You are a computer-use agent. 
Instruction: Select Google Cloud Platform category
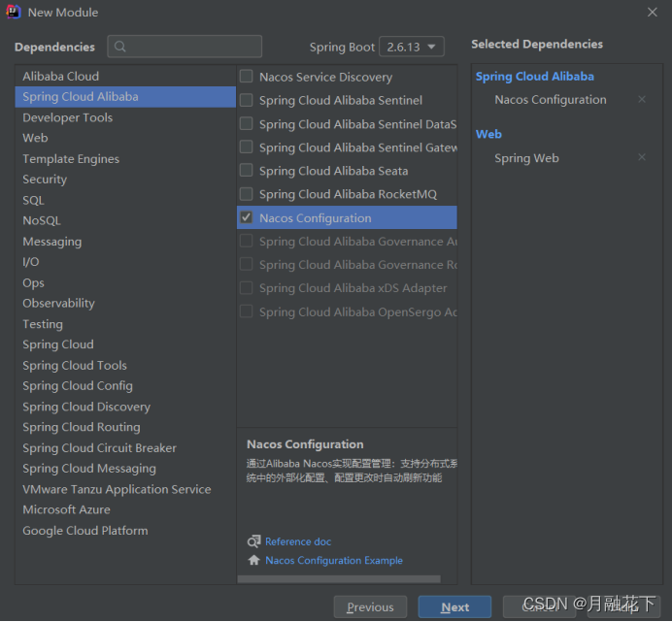125,531
